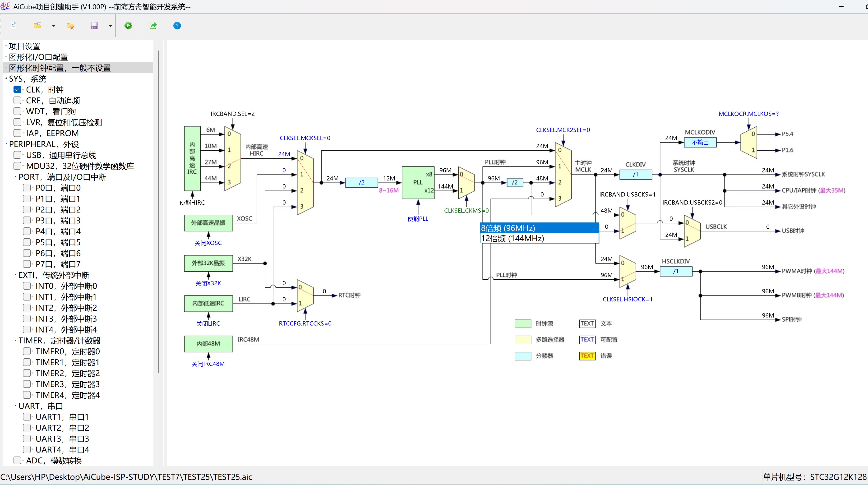Collapse the PERIPHERAL 外设 tree node

tap(6, 144)
